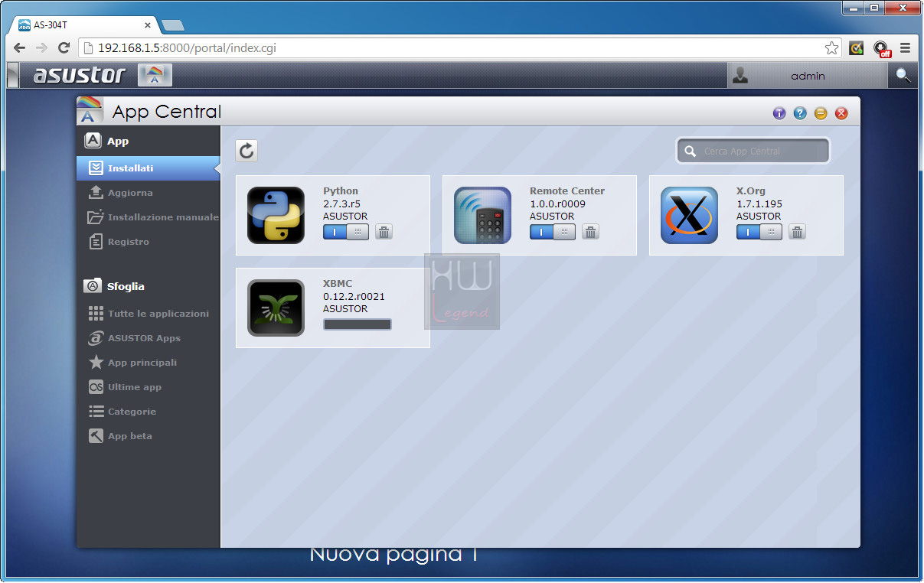
Task: Toggle the X.Org app off
Action: point(759,232)
